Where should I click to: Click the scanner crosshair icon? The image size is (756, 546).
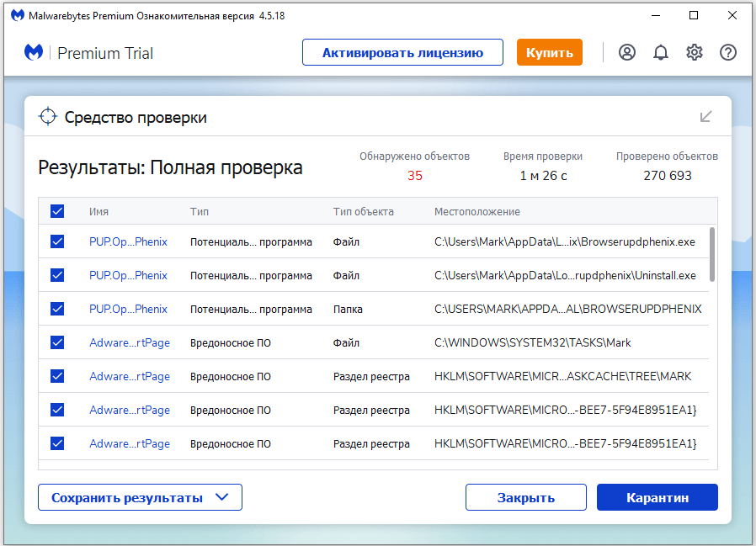(48, 117)
